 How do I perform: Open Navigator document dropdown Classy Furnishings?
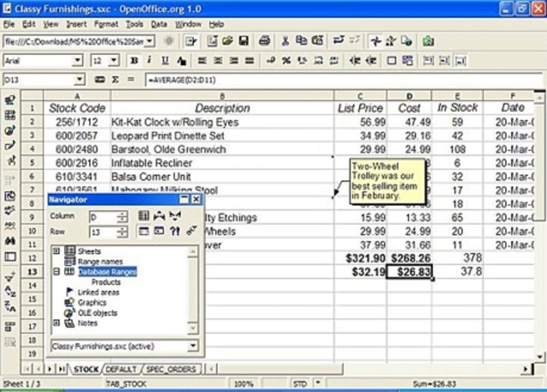click(192, 346)
